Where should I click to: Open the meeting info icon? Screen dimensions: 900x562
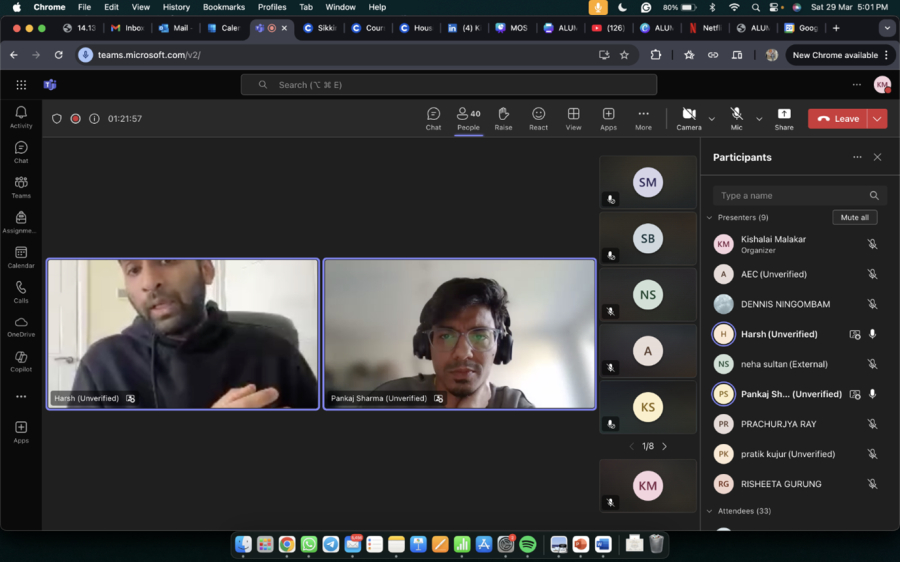coord(94,119)
